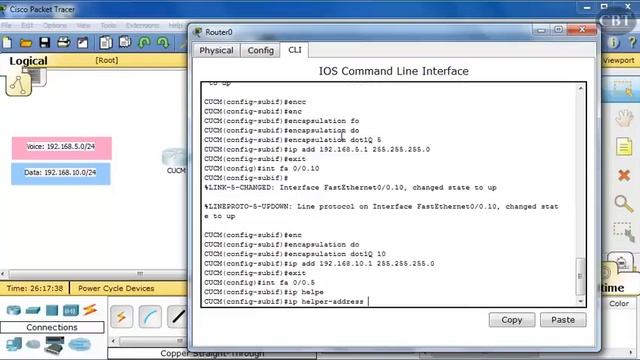Click the CLI scrollbar down arrow
This screenshot has width=640, height=360.
tap(580, 302)
